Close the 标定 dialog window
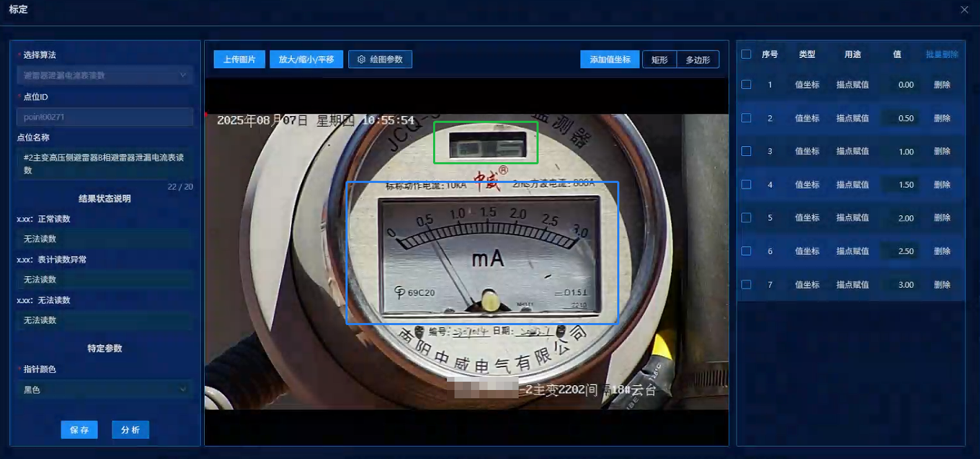 [964, 10]
